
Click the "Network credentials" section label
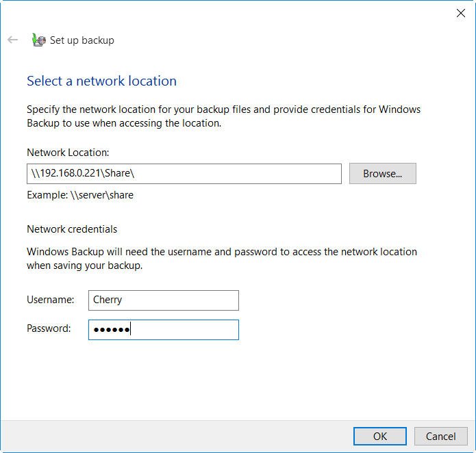pyautogui.click(x=72, y=229)
